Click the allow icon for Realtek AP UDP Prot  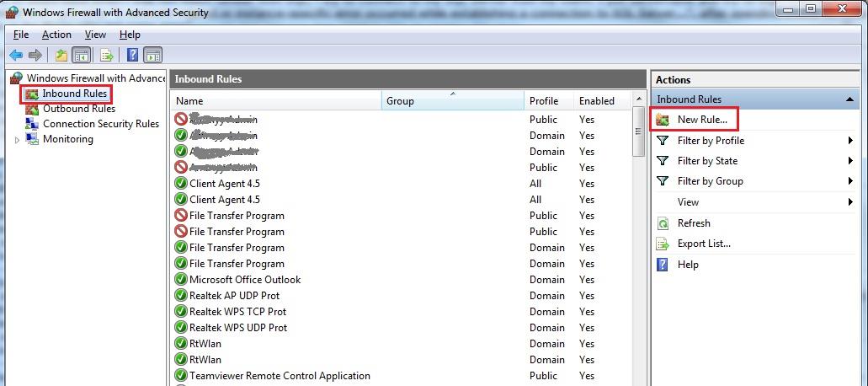point(180,296)
